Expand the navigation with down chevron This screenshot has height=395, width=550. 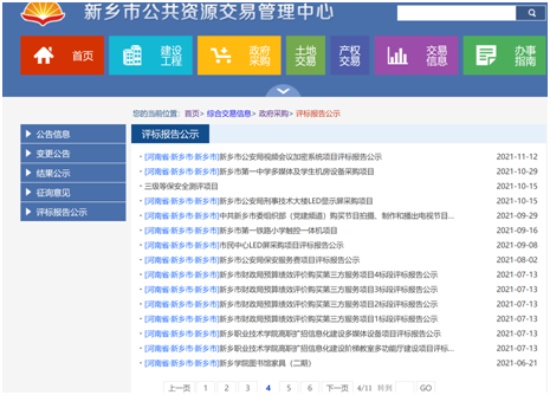pos(283,91)
